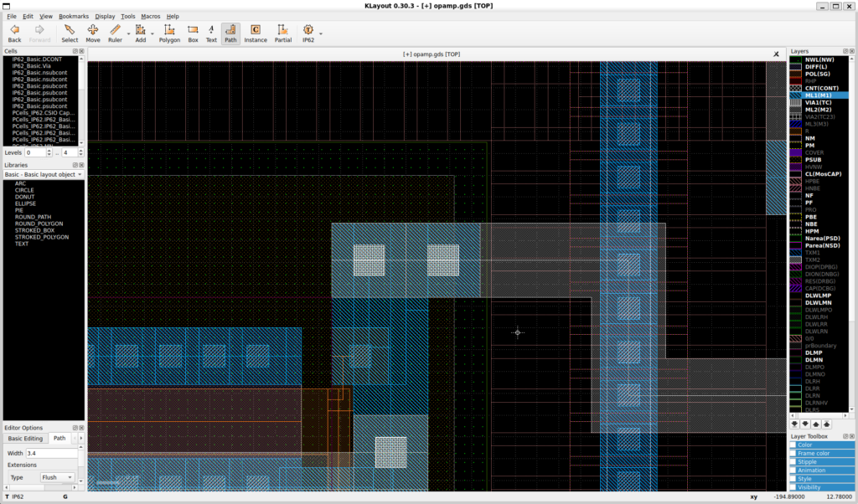Switch to Partial selection tool
Viewport: 858px width, 504px height.
tap(283, 33)
